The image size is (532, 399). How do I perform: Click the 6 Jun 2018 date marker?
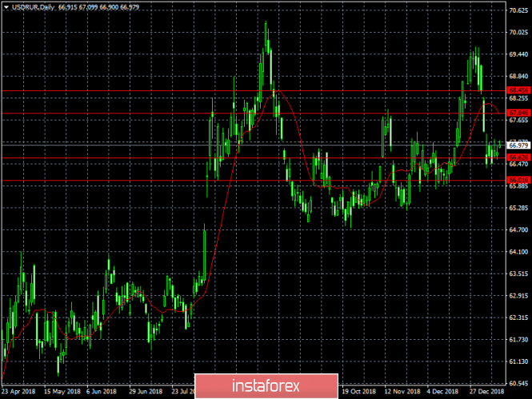pos(101,391)
